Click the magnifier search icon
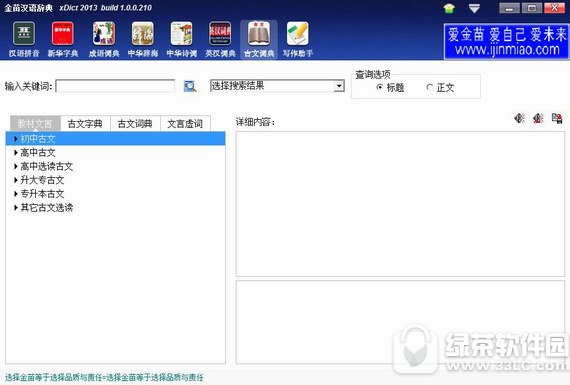The width and height of the screenshot is (570, 385). click(x=190, y=86)
